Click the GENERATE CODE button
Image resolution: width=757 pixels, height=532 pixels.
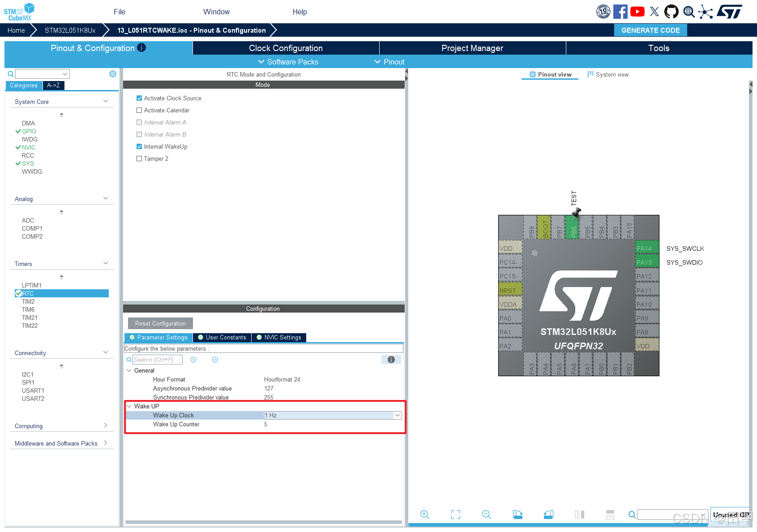point(650,30)
